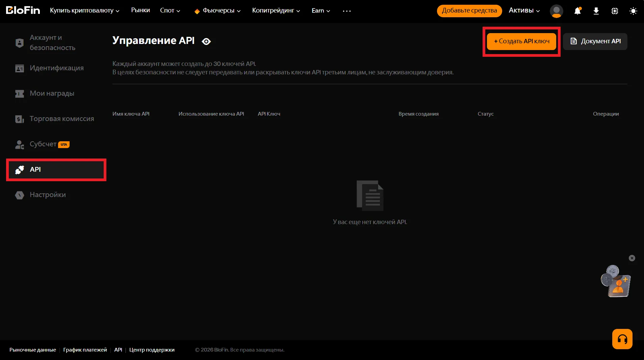Image resolution: width=644 pixels, height=360 pixels.
Task: Click the Операции column header
Action: coord(606,114)
